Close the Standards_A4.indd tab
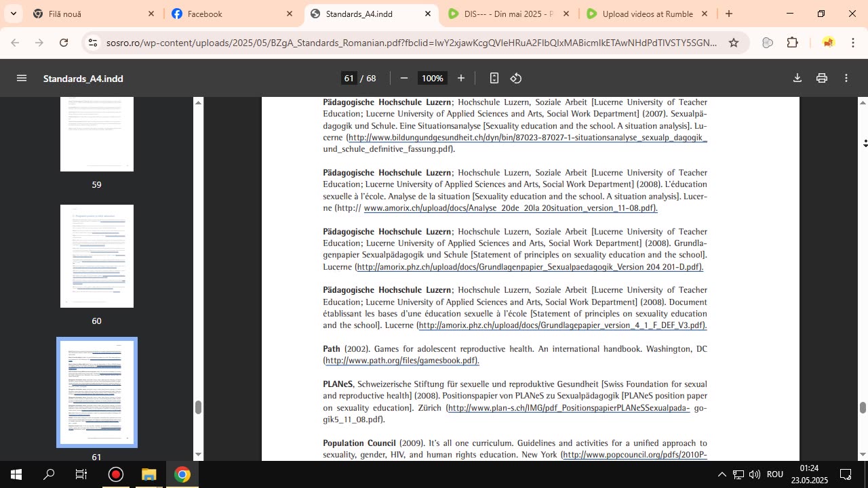 coord(428,14)
